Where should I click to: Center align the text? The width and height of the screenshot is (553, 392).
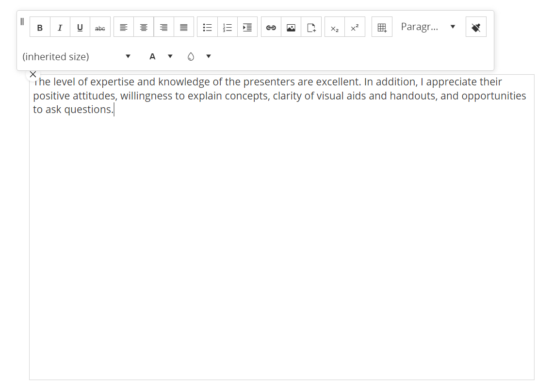point(144,27)
